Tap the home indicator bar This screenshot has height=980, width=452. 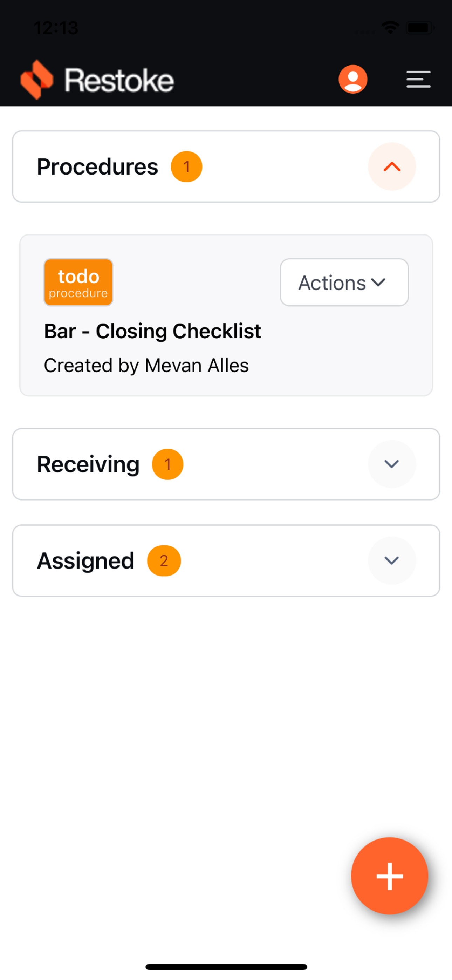click(x=226, y=967)
